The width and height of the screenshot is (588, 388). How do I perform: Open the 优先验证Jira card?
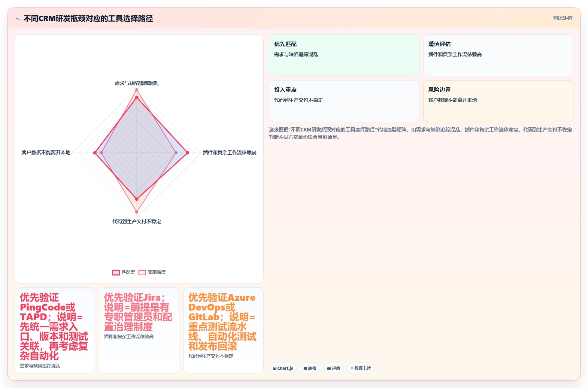(x=139, y=330)
